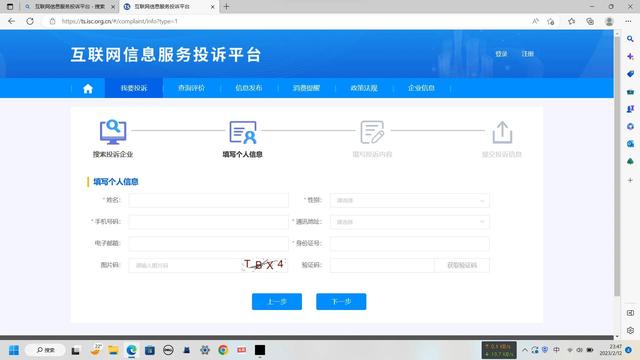Image resolution: width=640 pixels, height=360 pixels.
Task: Click the 验证码 input field
Action: 382,265
